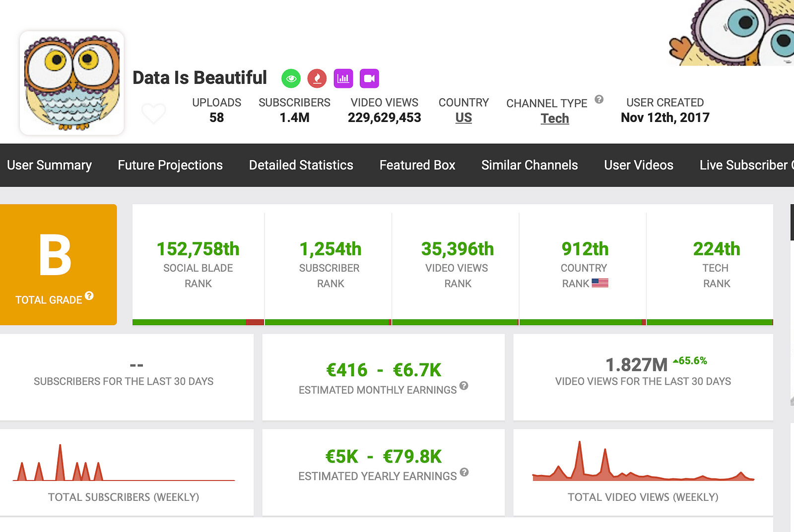
Task: Select the Similar Channels tab
Action: pyautogui.click(x=529, y=165)
